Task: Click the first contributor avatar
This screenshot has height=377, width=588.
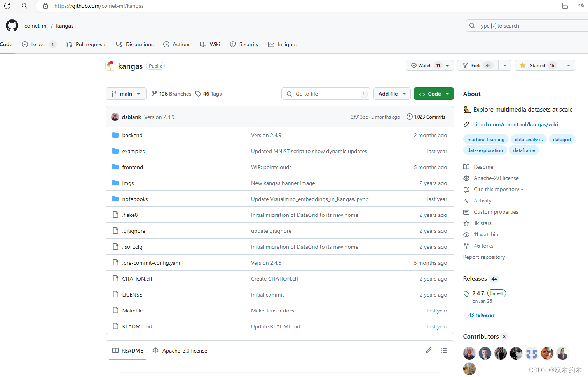Action: [469, 353]
